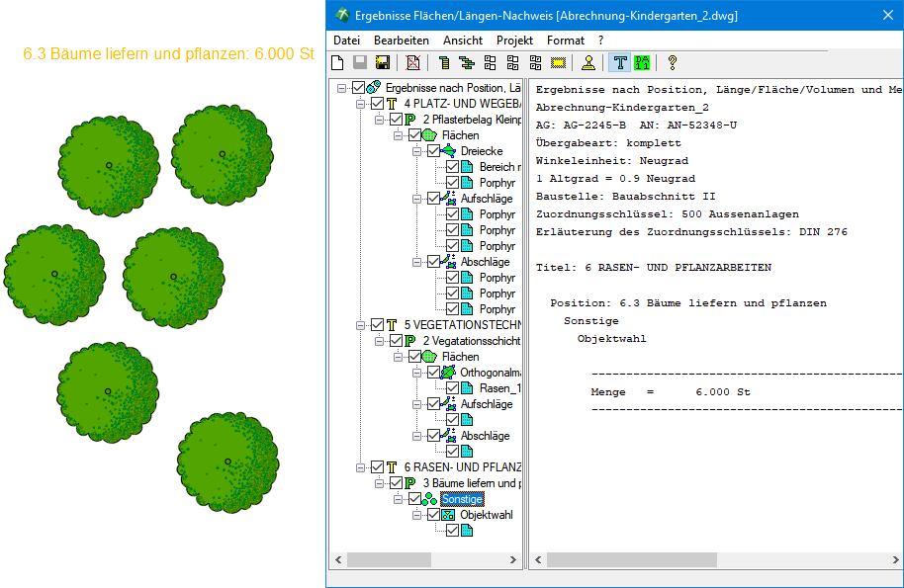Uncheck the 4 PLATZ- UND WEGEBAU checkbox
The height and width of the screenshot is (588, 904).
tap(377, 104)
